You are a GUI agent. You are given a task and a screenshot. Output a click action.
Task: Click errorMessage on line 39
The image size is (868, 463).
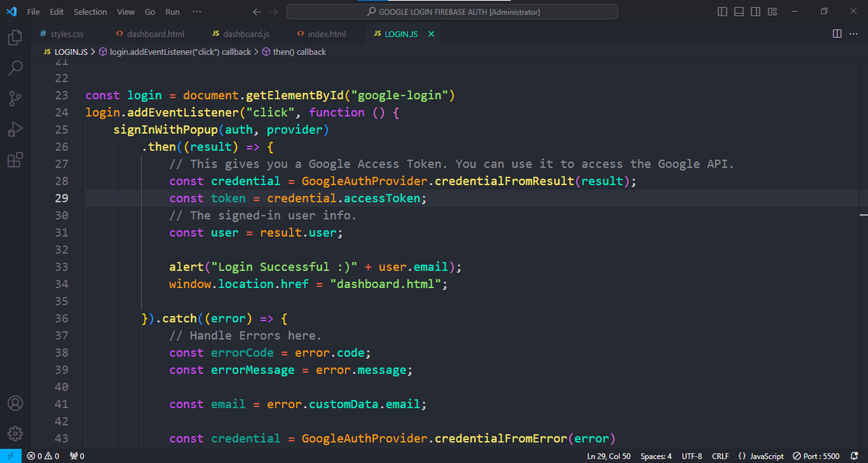coord(253,370)
